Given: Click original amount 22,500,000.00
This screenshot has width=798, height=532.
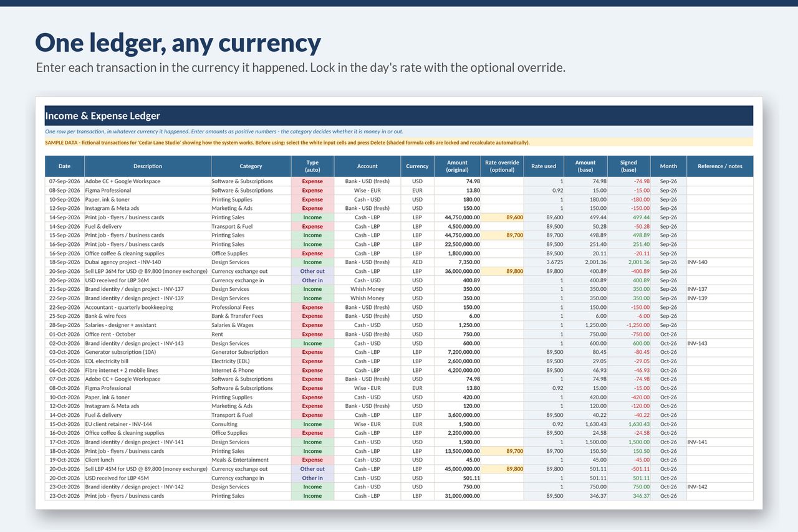Looking at the screenshot, I should (457, 244).
